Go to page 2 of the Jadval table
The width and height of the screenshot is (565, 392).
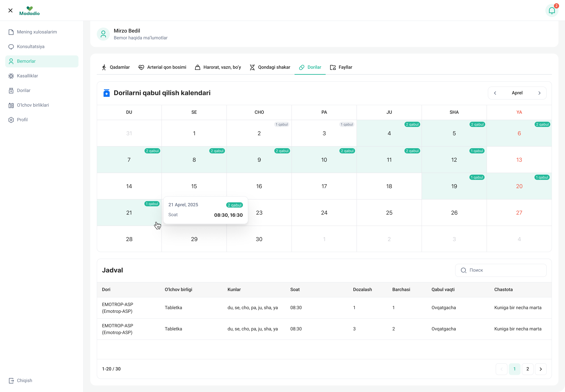coord(527,369)
